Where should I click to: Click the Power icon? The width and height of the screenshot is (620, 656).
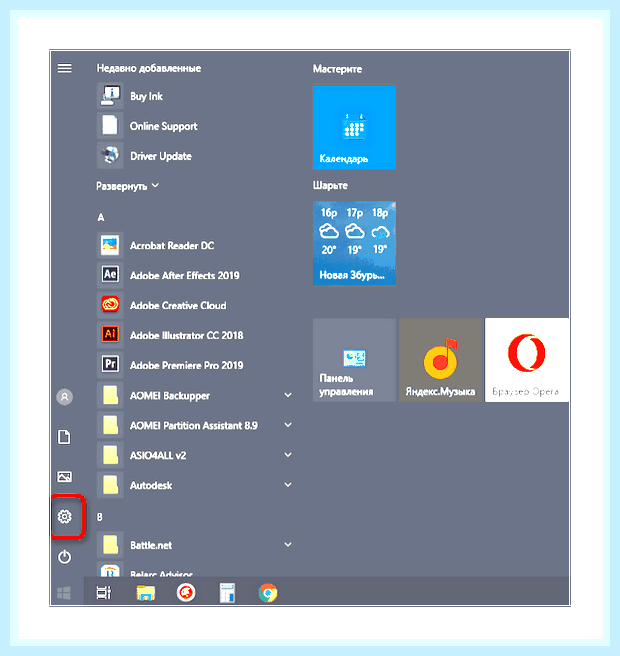[64, 557]
